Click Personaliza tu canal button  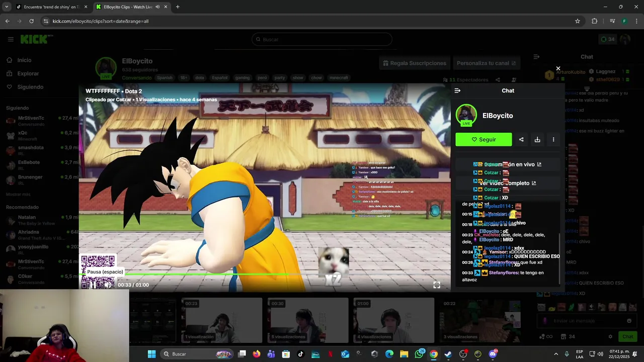click(486, 63)
